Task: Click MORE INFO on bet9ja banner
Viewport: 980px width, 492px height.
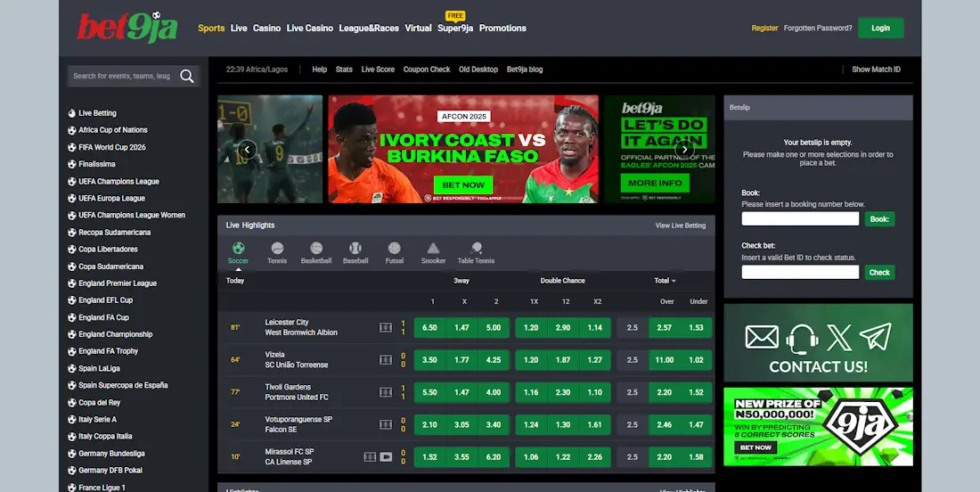Action: coord(655,183)
